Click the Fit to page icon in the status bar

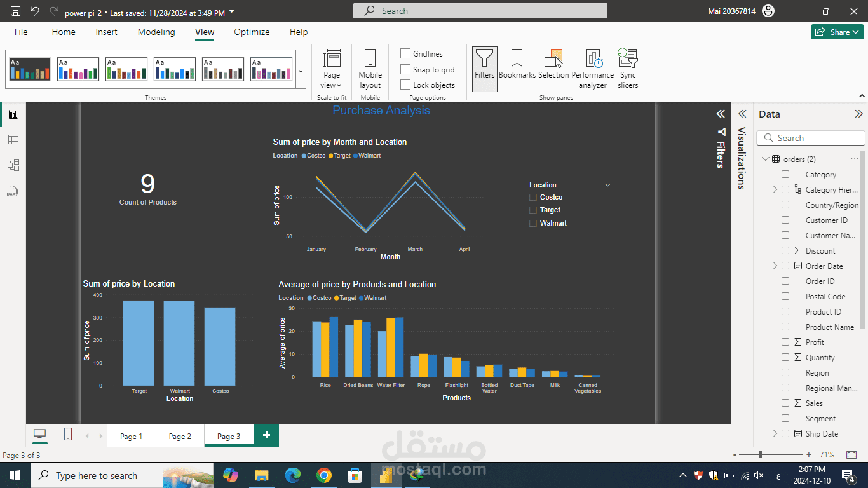[851, 455]
